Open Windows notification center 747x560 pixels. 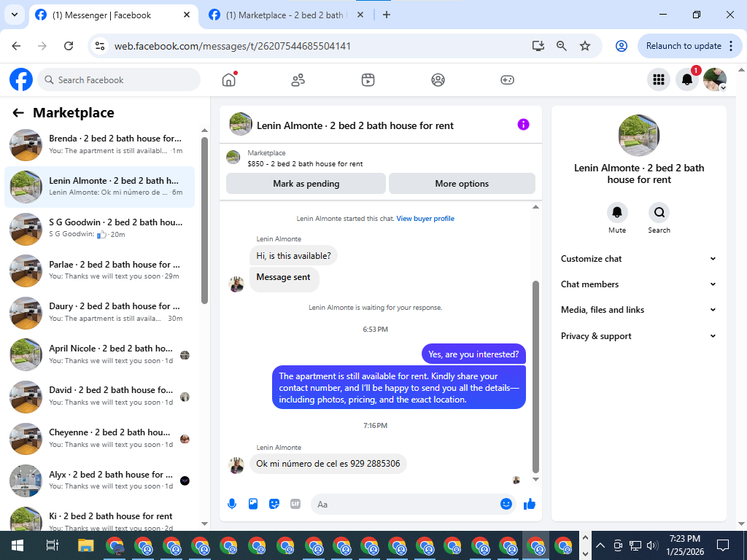pyautogui.click(x=723, y=545)
